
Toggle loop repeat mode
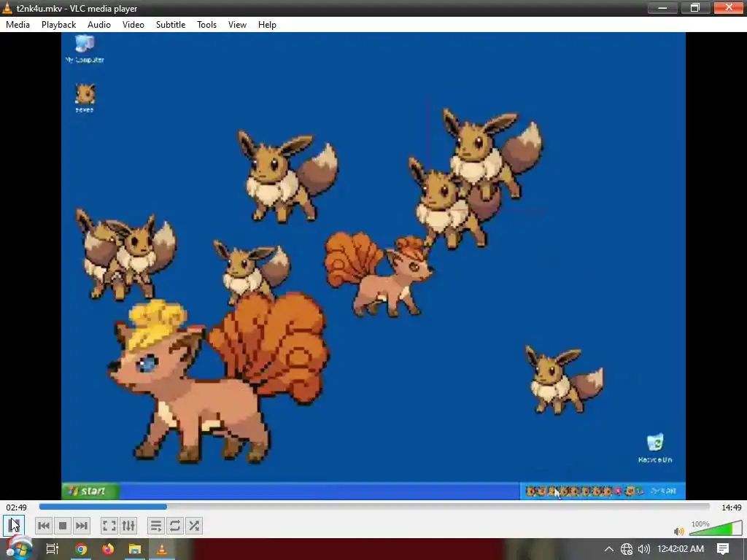click(x=175, y=526)
